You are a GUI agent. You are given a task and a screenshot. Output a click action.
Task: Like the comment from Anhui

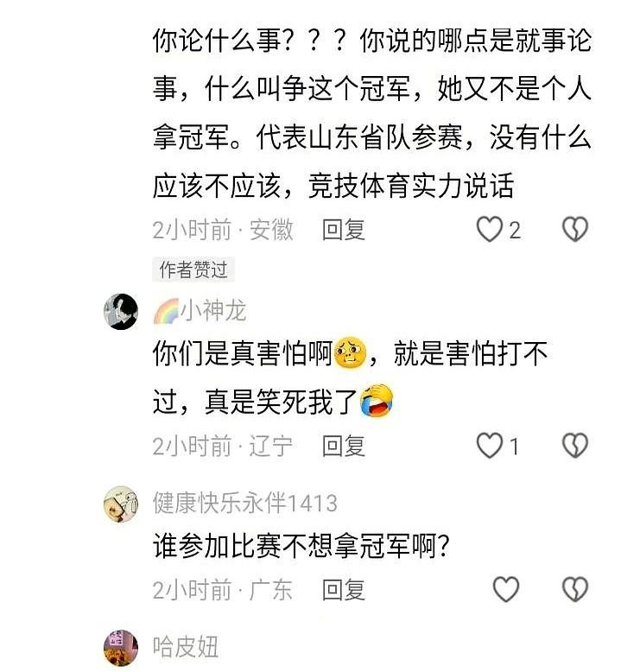tap(490, 229)
